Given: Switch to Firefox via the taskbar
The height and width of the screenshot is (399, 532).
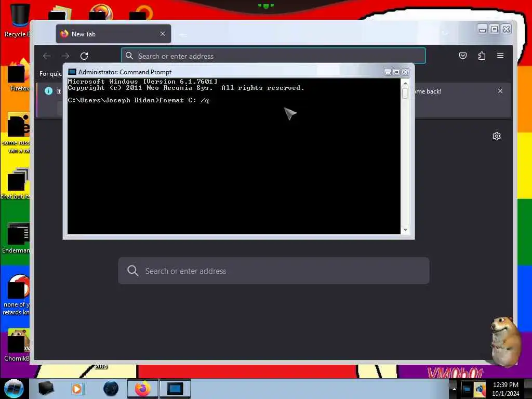Looking at the screenshot, I should click(143, 389).
